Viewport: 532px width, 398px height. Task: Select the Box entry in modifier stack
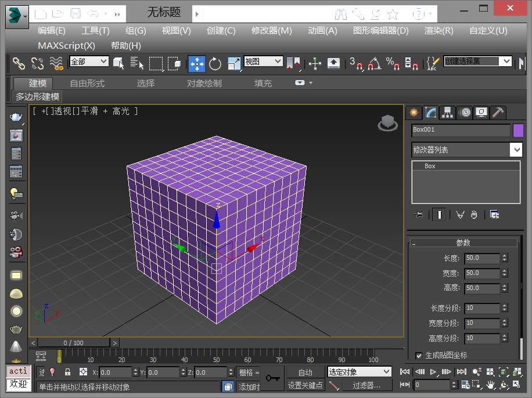[x=466, y=166]
